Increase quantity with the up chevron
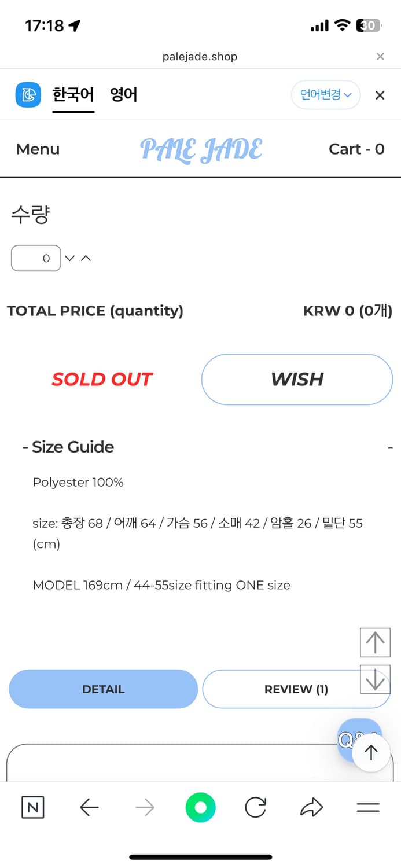401x868 pixels. pyautogui.click(x=86, y=258)
